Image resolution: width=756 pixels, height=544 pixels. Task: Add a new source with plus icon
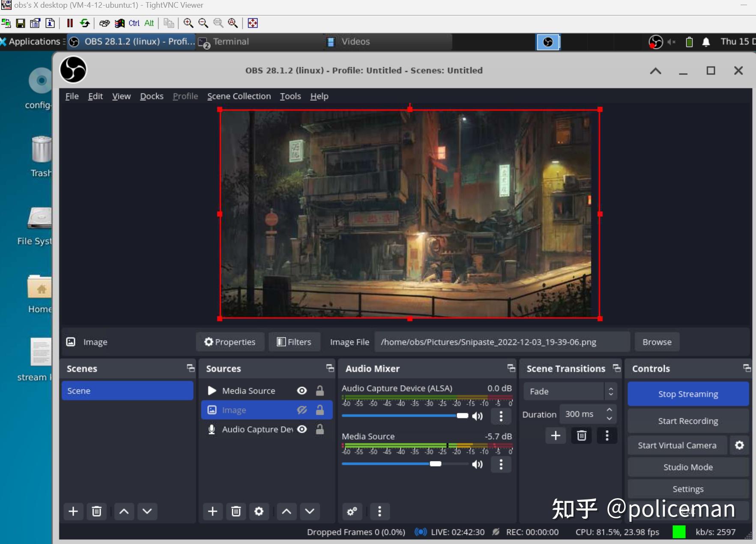[x=212, y=511]
